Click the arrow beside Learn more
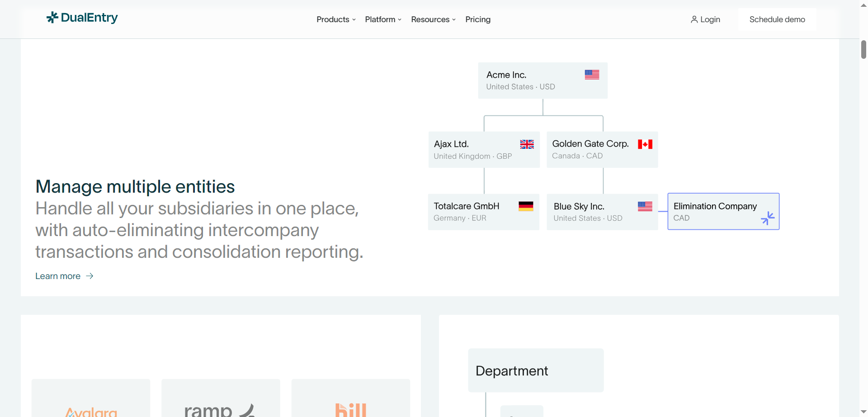The image size is (868, 417). point(89,276)
